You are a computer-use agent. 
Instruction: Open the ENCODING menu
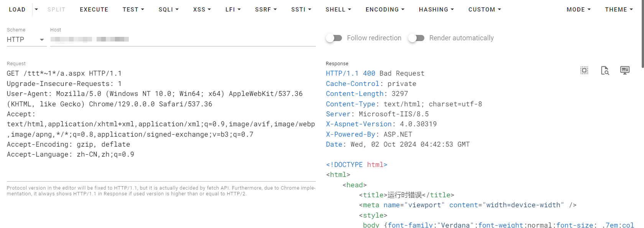coord(385,9)
